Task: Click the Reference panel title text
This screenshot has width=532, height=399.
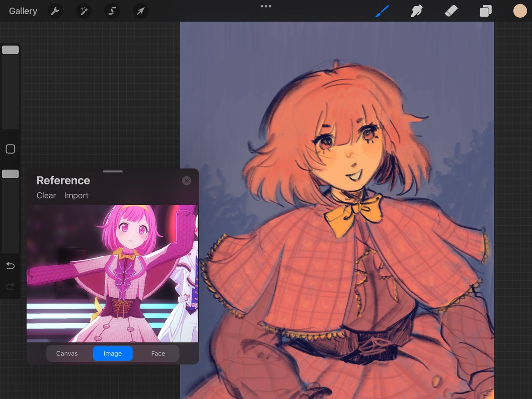Action: pyautogui.click(x=63, y=180)
